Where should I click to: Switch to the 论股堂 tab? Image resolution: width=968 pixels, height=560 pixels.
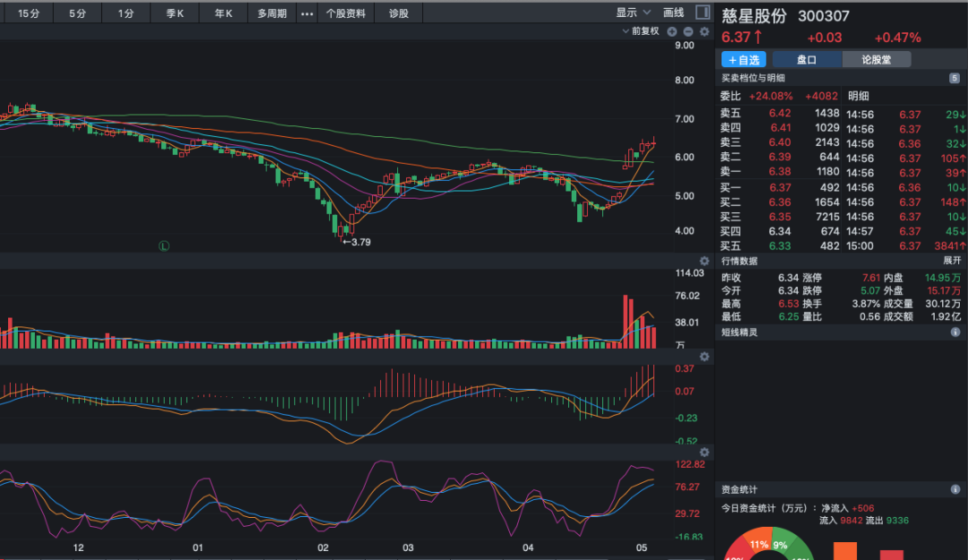point(877,59)
